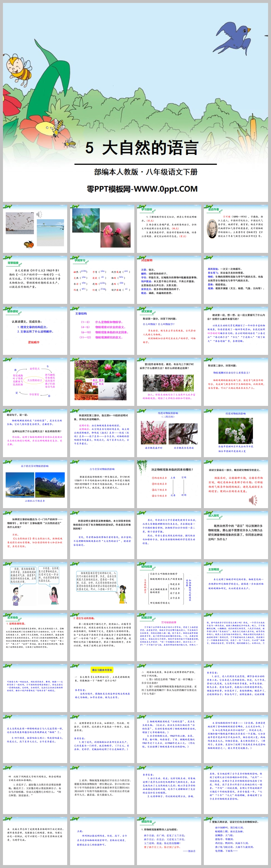Screen dimensions: 271x868
Task: Open the 走近作者 slide about 竺可桢
Action: [236, 228]
